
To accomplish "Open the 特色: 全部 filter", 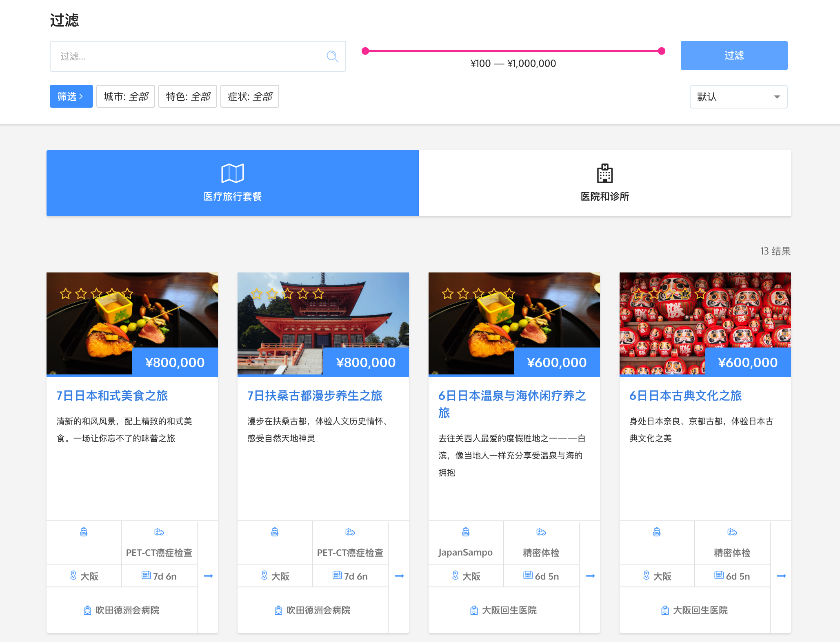I will point(188,96).
